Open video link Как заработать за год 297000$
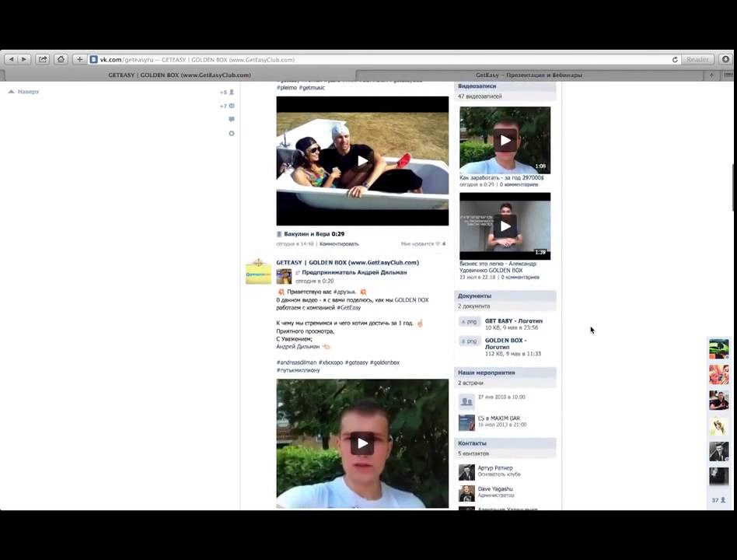The image size is (737, 560). [501, 178]
